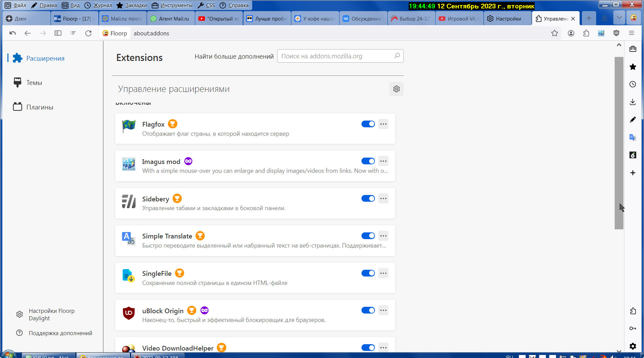
Task: Close the Управление addons tab
Action: pyautogui.click(x=573, y=19)
